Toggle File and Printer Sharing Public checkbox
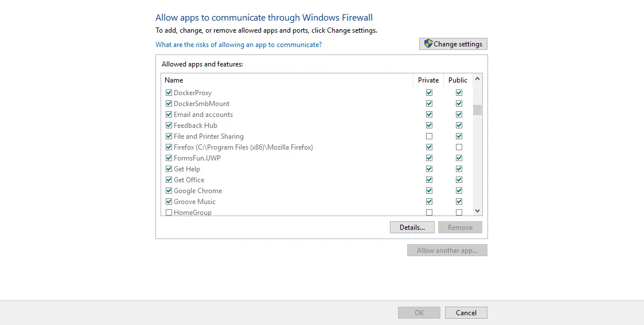This screenshot has height=325, width=644. pos(459,136)
